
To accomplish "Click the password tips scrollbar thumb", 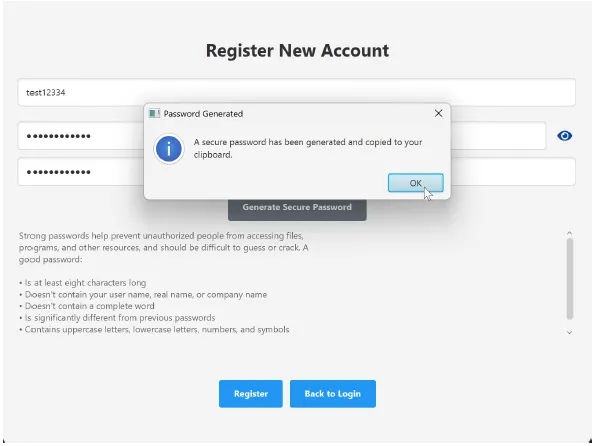I will pyautogui.click(x=570, y=279).
